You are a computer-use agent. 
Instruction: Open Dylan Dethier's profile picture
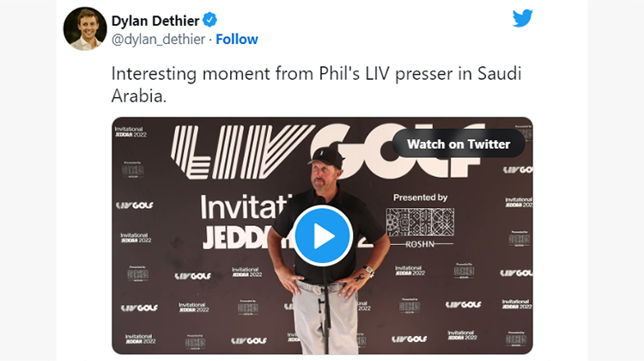click(x=85, y=28)
